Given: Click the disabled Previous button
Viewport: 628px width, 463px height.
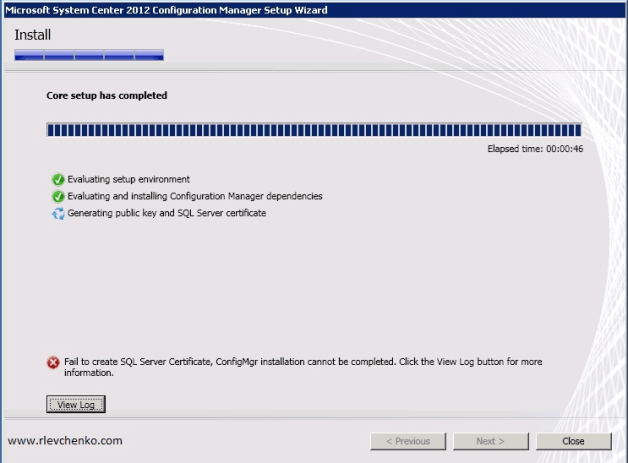Looking at the screenshot, I should [x=408, y=441].
